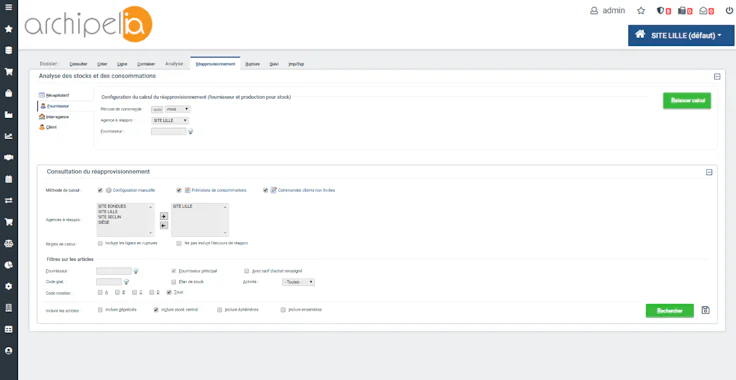Click the user circle icon at the sidebar bottom
736x380 pixels.
pyautogui.click(x=8, y=350)
